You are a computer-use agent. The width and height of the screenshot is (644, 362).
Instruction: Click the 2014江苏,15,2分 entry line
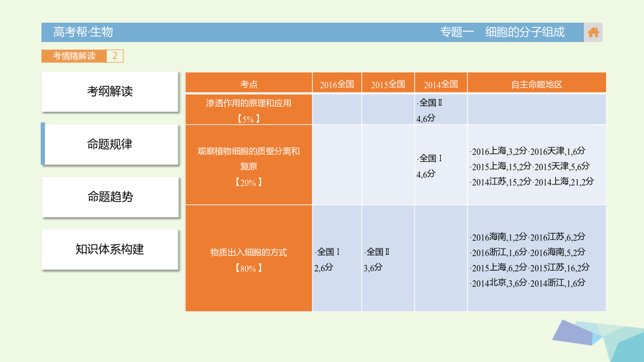(x=501, y=182)
